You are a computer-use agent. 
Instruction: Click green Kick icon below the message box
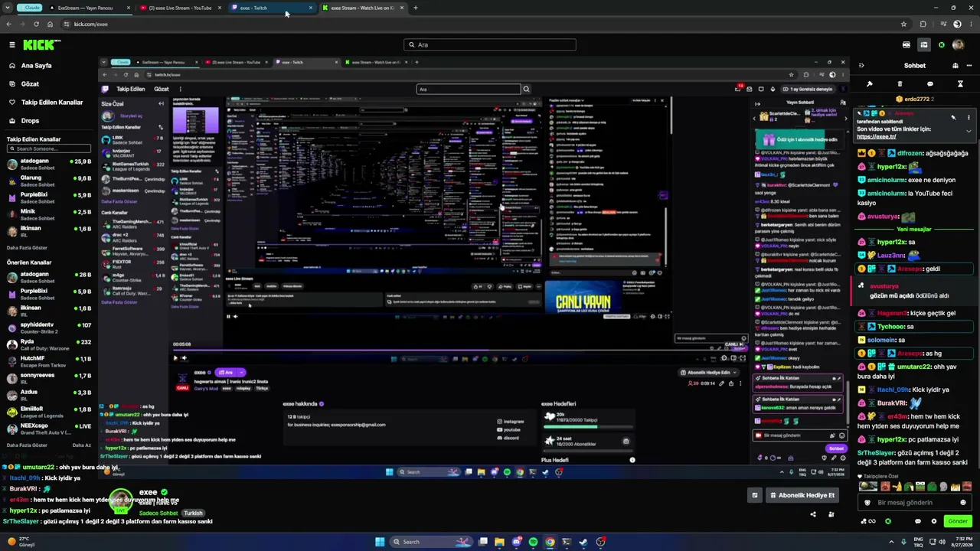tap(888, 521)
